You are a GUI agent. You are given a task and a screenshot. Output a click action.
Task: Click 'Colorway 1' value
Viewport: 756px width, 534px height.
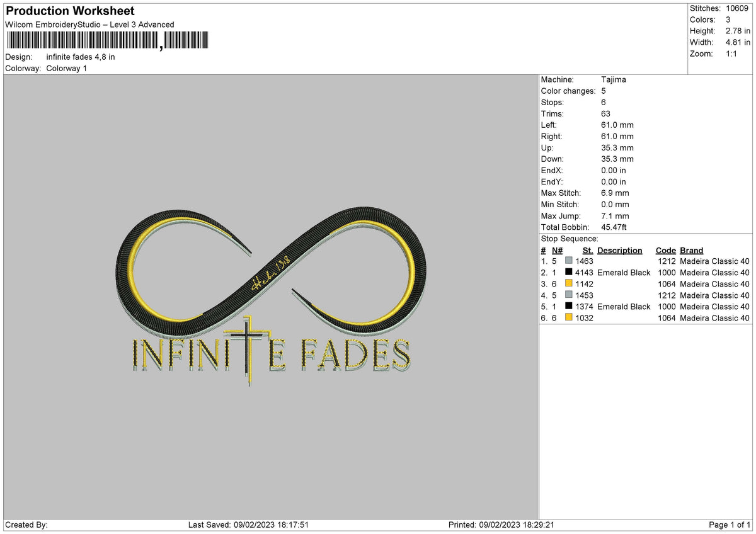[67, 68]
